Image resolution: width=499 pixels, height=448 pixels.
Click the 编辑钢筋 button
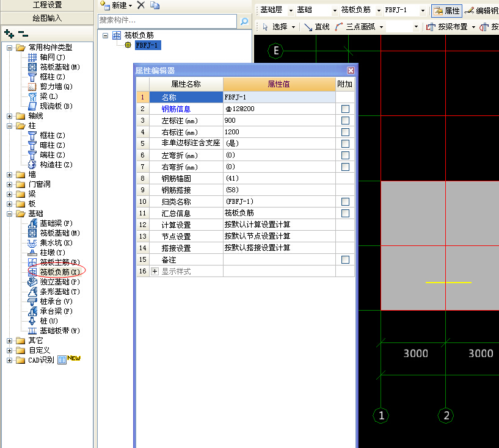[x=481, y=11]
